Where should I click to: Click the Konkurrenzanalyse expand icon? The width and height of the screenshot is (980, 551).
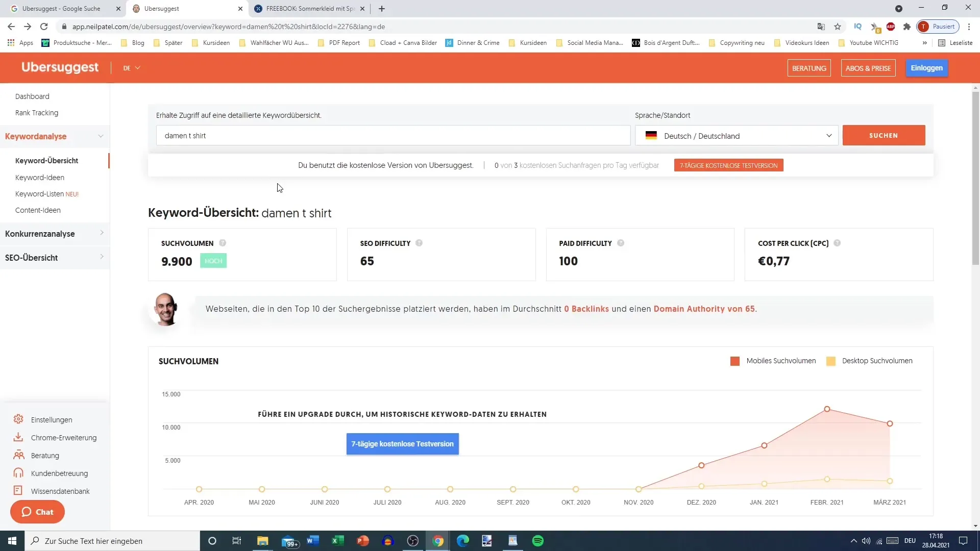click(x=101, y=233)
